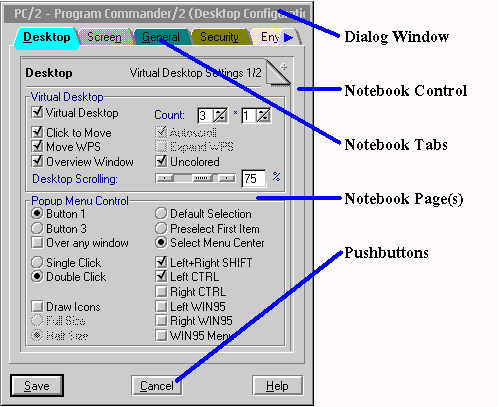Adjust the first Count spin button
This screenshot has height=407, width=498.
[220, 115]
